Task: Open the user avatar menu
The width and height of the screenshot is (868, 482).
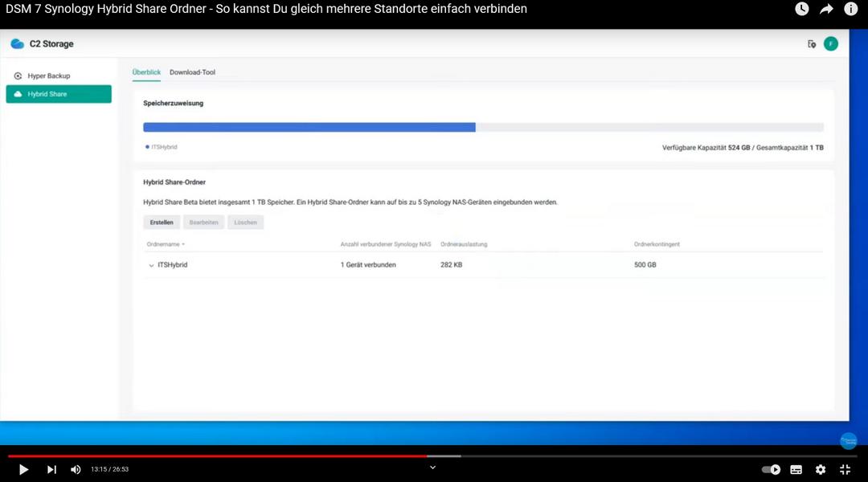Action: point(830,43)
